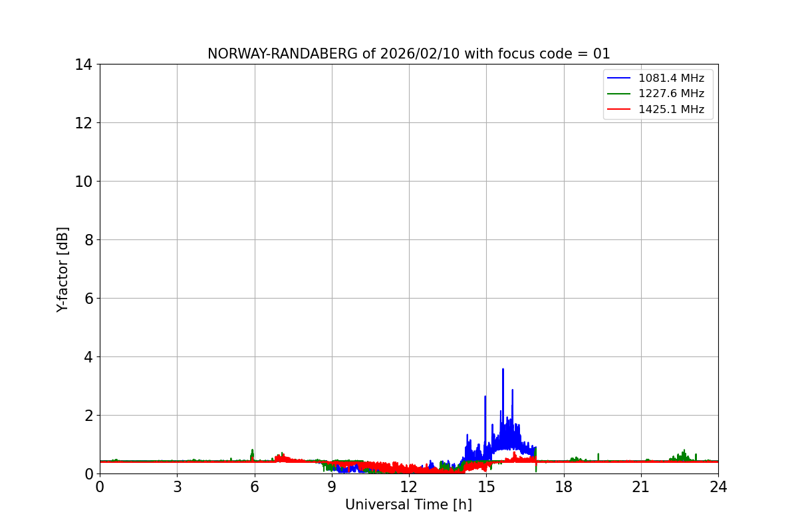Click x-axis tick label 15

point(486,487)
